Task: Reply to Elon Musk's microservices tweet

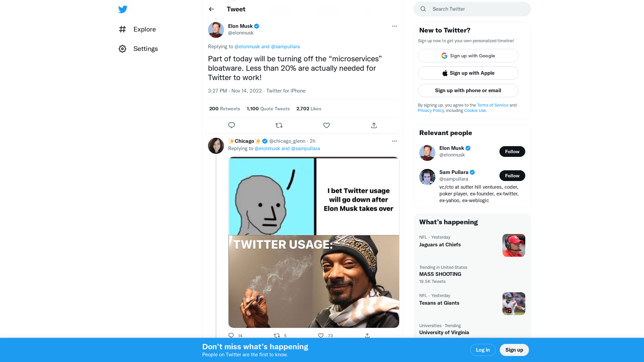Action: tap(231, 125)
